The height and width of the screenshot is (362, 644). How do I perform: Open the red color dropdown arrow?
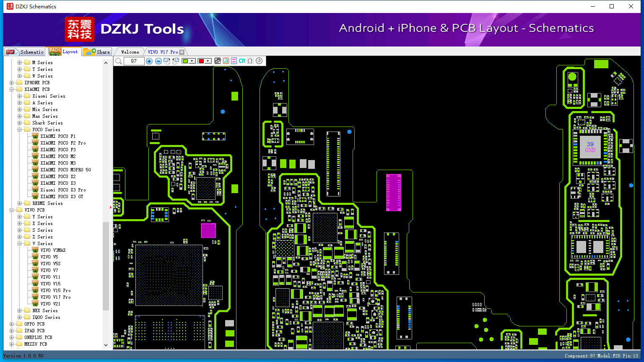tap(208, 61)
